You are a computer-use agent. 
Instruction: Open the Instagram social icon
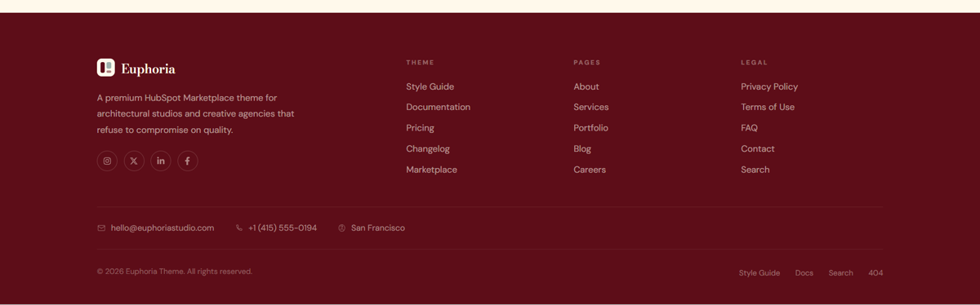click(107, 161)
